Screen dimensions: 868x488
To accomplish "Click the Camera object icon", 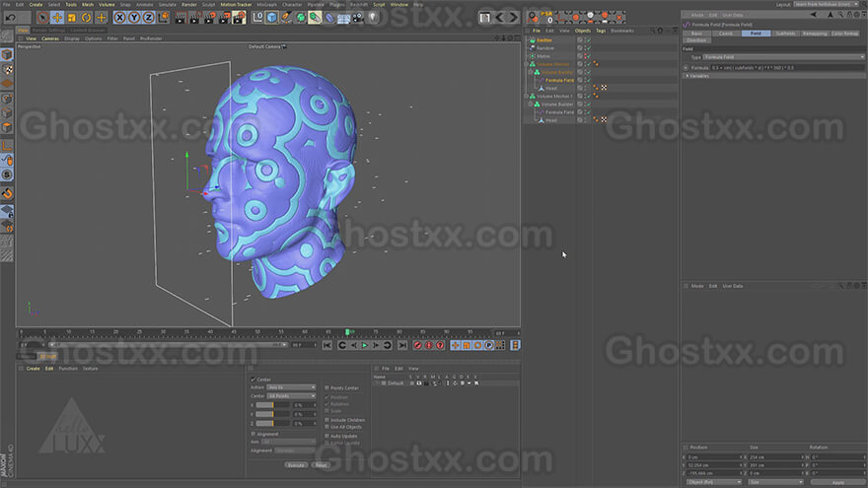I will (358, 18).
